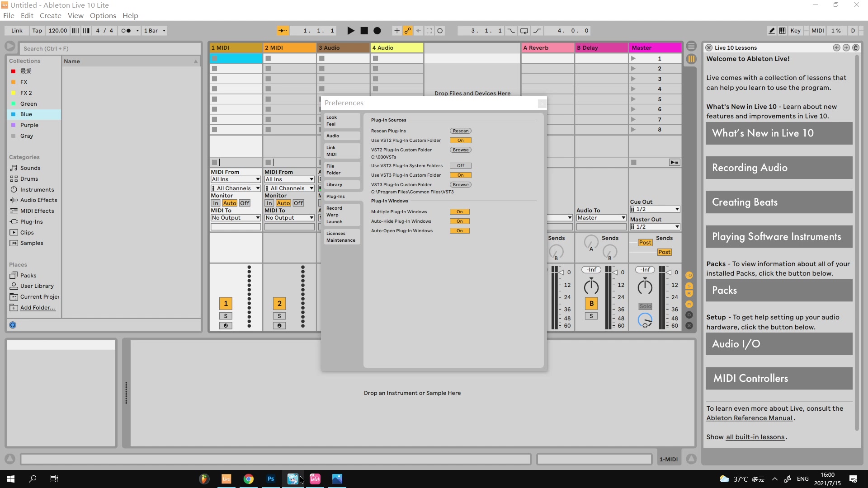Browse VST2 Plug-In Custom Folder
Screen dimensions: 868x488
point(460,150)
